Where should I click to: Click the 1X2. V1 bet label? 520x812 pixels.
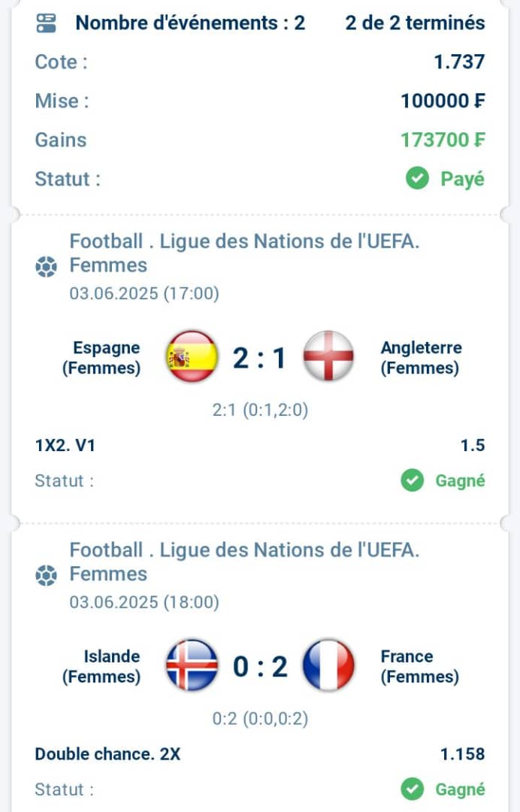(x=65, y=445)
